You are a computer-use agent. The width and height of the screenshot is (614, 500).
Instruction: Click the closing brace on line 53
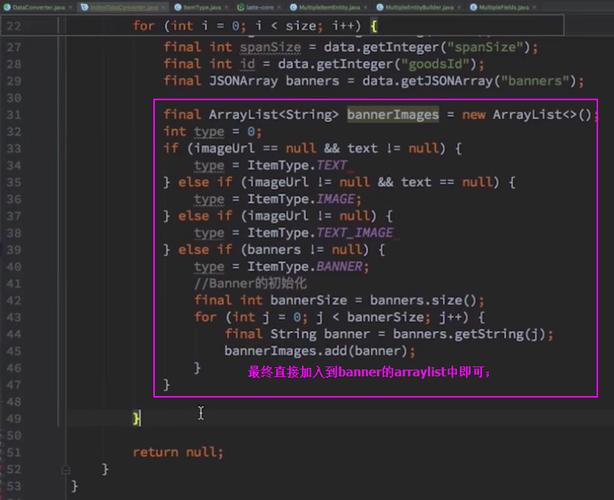coord(74,486)
